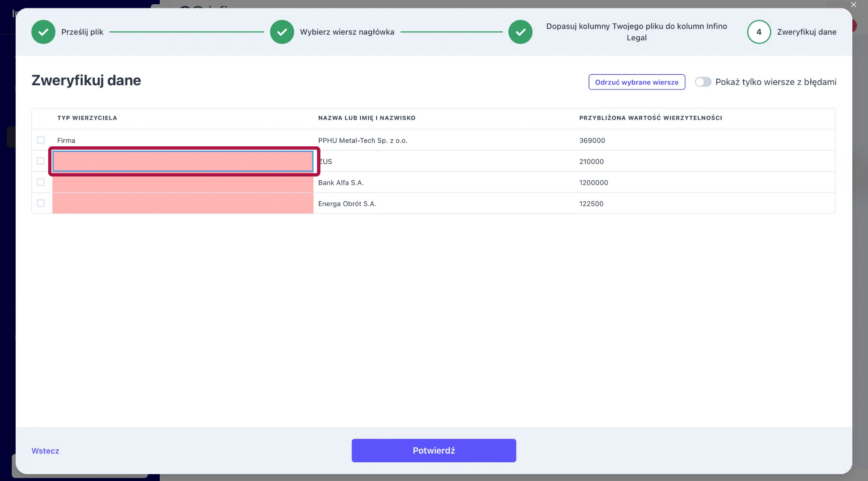The width and height of the screenshot is (868, 481).
Task: Click the value 369000 cell
Action: [x=704, y=140]
